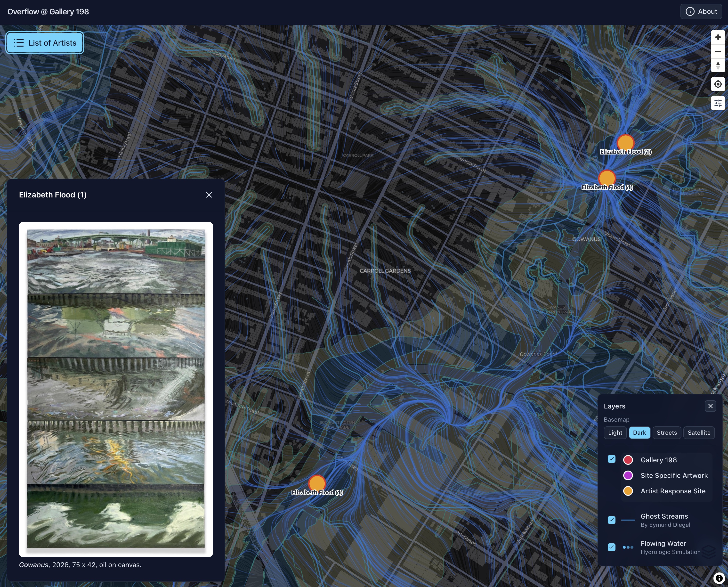Click the Gowanus 2026 artwork caption
The width and height of the screenshot is (728, 587).
pos(81,565)
